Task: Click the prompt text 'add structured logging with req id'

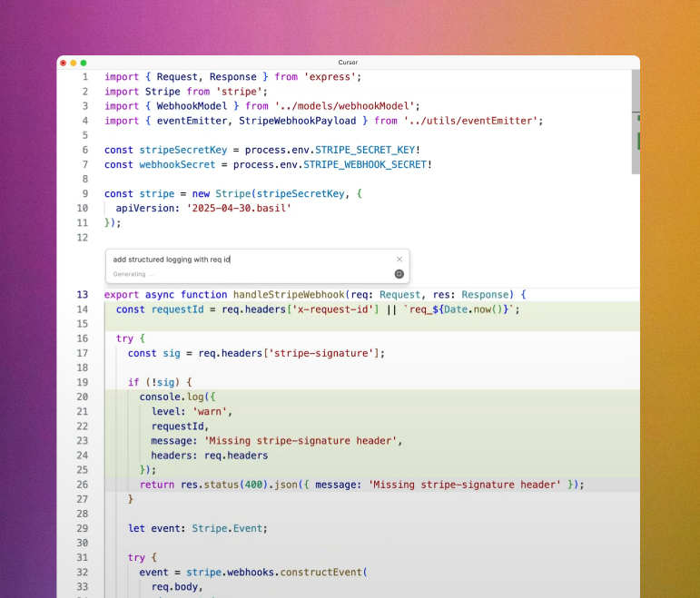Action: [172, 260]
